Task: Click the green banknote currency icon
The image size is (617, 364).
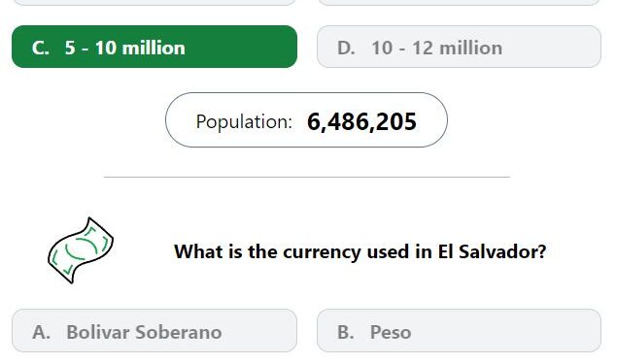Action: pos(81,250)
